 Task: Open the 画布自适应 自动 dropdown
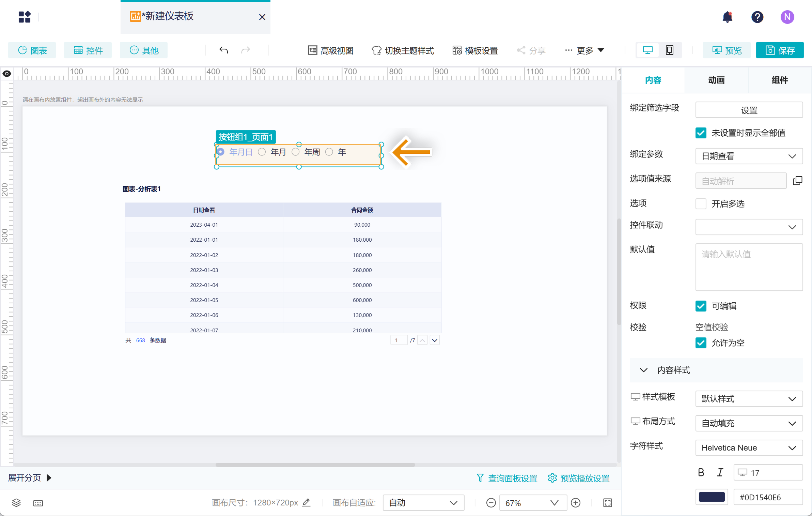pyautogui.click(x=423, y=503)
